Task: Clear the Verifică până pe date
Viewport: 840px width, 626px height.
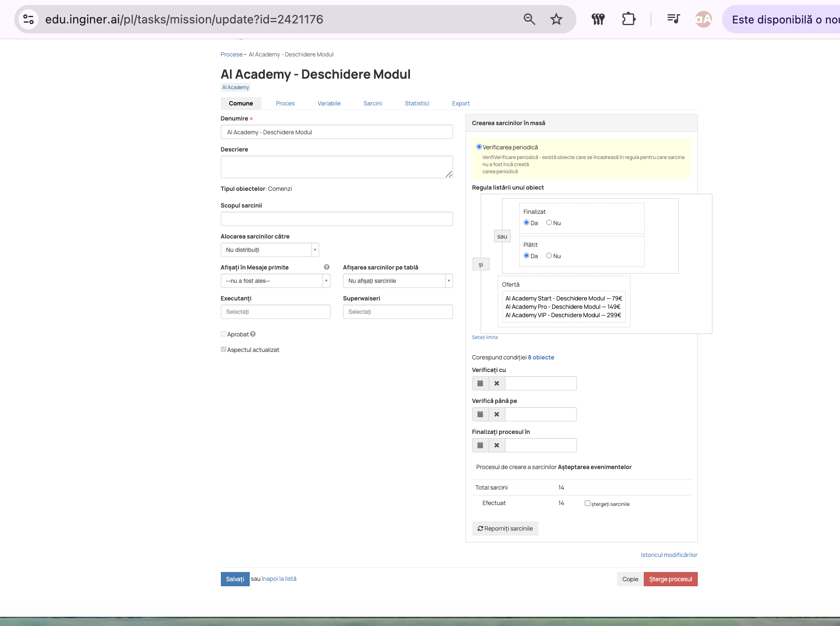Action: coord(497,414)
